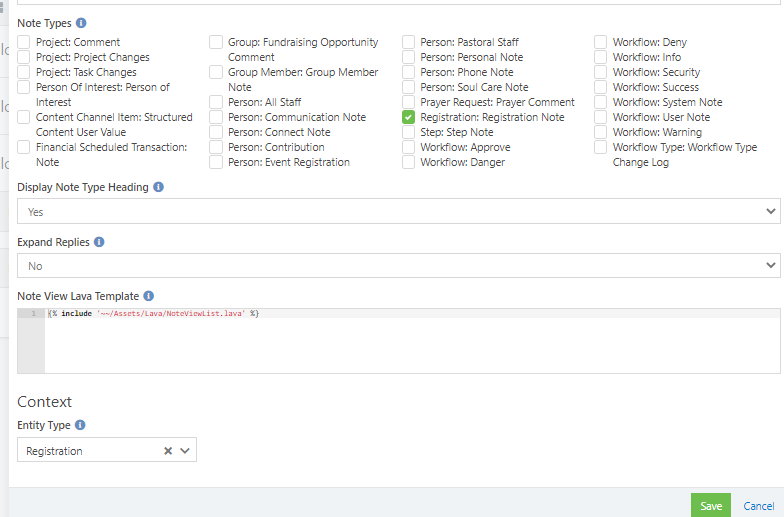The image size is (784, 517).
Task: Check Workflow: Success checkbox
Action: click(600, 87)
